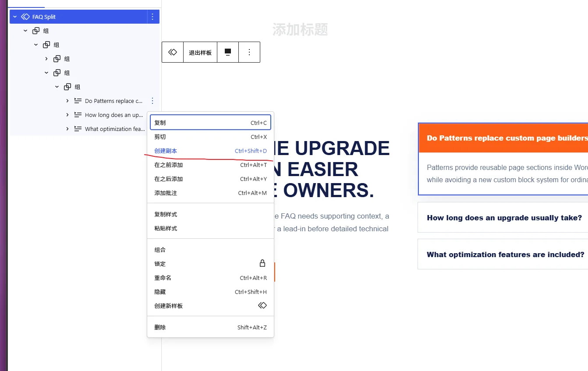Select Do Patterns replace c... list row
The width and height of the screenshot is (588, 371).
coord(85,101)
